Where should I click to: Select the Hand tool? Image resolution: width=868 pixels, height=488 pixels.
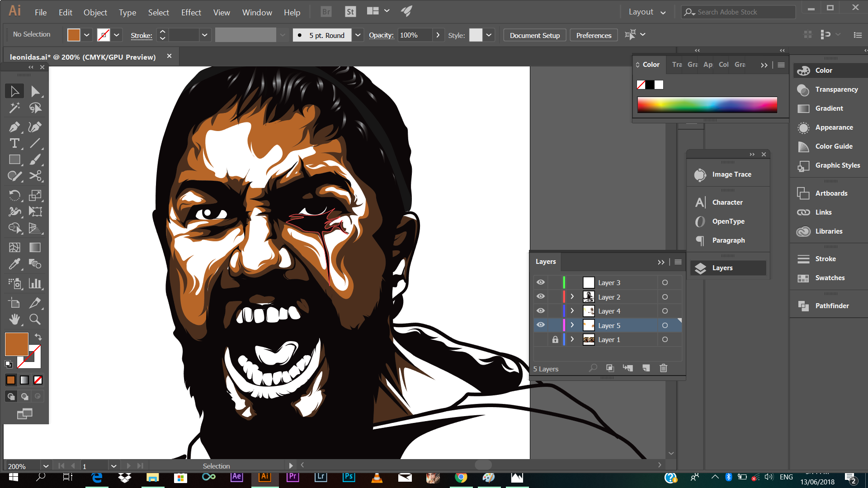coord(14,319)
